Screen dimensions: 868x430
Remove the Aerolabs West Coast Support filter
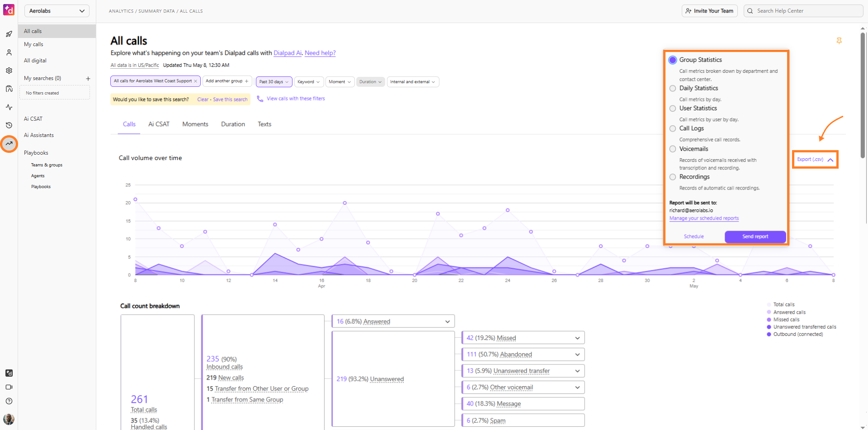(x=196, y=81)
